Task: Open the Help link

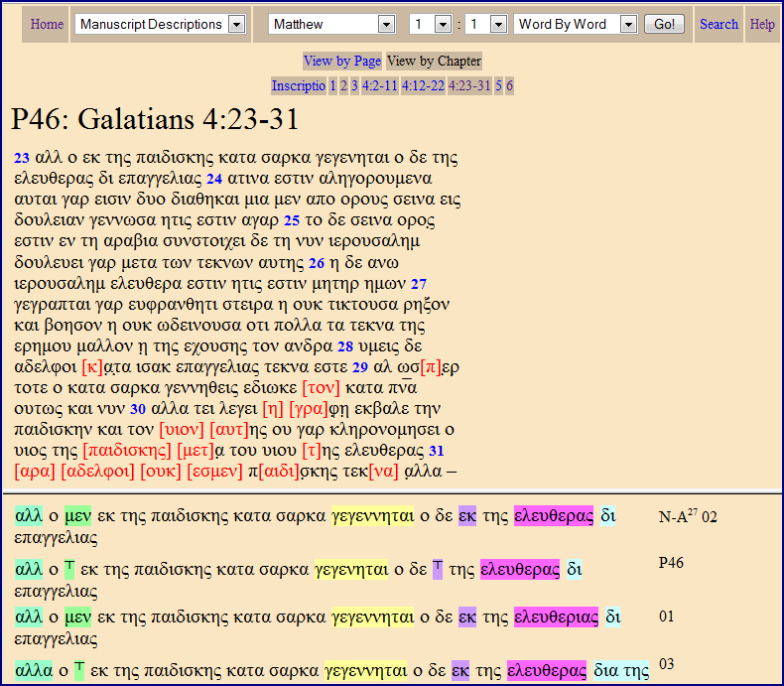Action: pos(762,24)
